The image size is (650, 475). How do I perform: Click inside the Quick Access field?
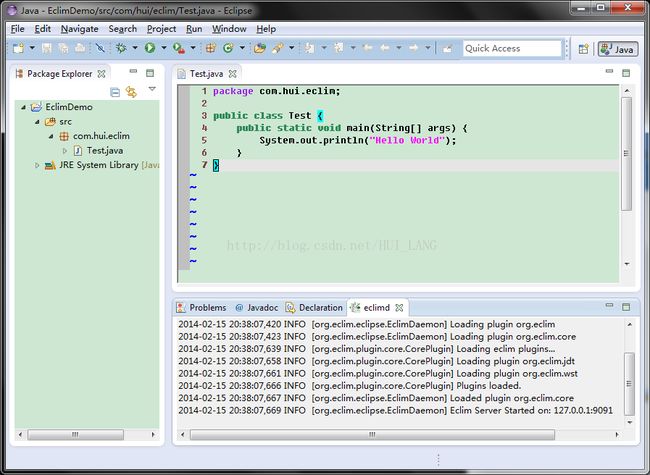pos(512,48)
